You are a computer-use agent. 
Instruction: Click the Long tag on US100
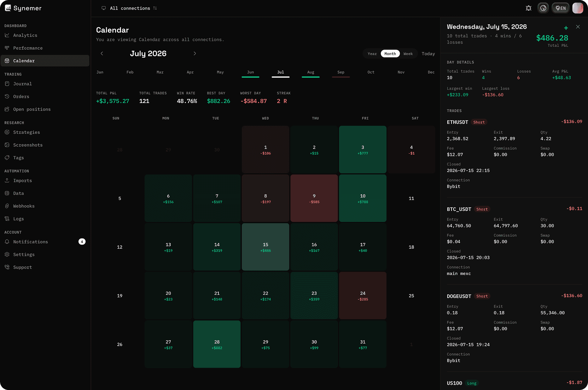[x=472, y=383]
